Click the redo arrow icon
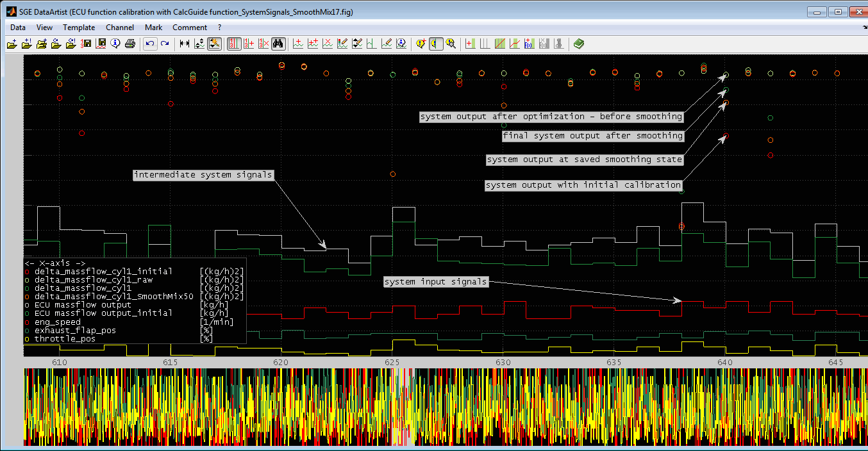The width and height of the screenshot is (868, 451). [165, 44]
